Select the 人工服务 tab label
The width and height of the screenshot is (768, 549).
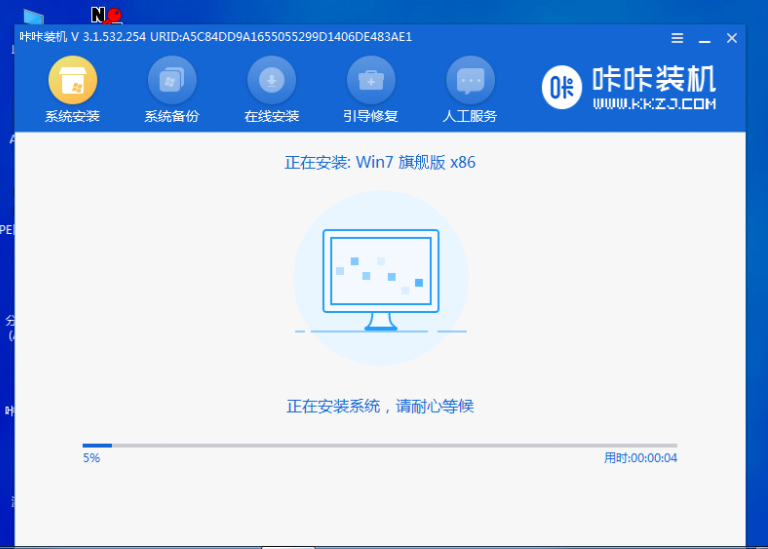coord(470,116)
